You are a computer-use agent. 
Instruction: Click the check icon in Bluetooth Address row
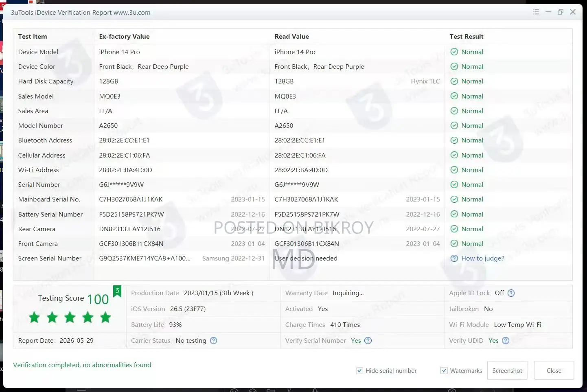(x=454, y=140)
